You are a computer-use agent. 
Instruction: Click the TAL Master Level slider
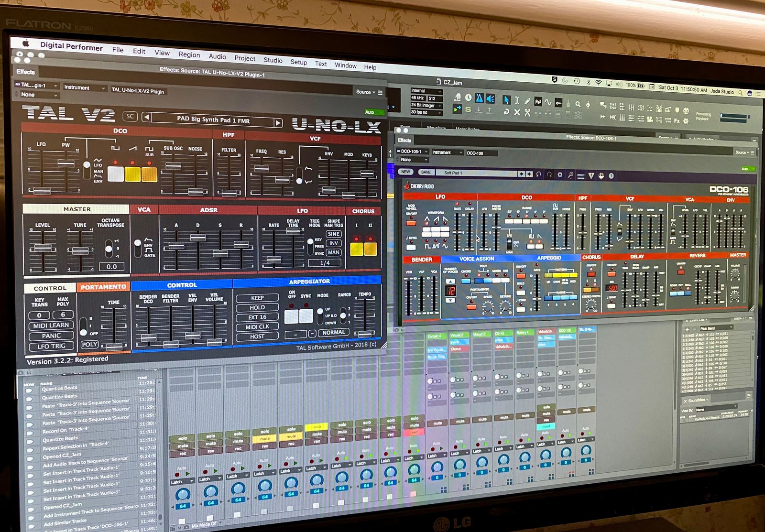43,248
